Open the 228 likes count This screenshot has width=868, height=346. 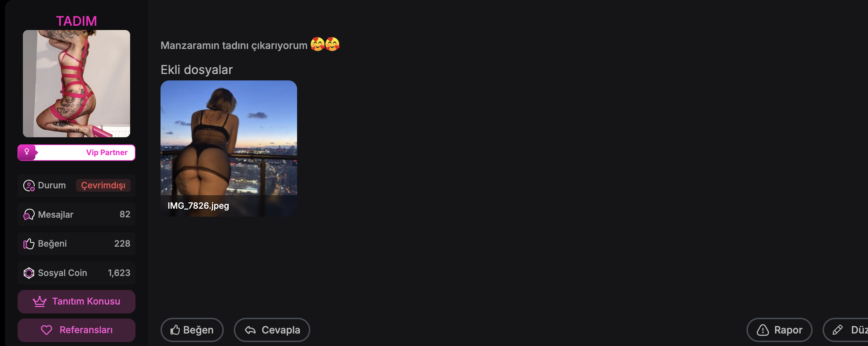pos(122,243)
